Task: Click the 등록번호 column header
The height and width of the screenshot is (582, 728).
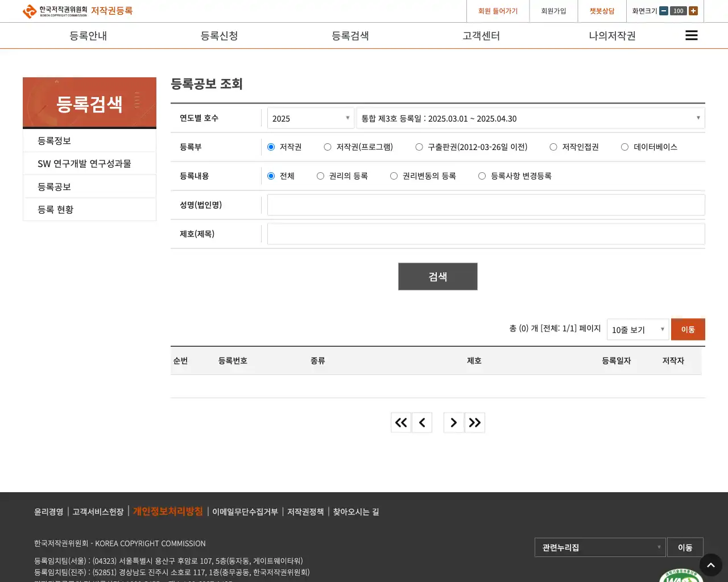Action: 233,360
